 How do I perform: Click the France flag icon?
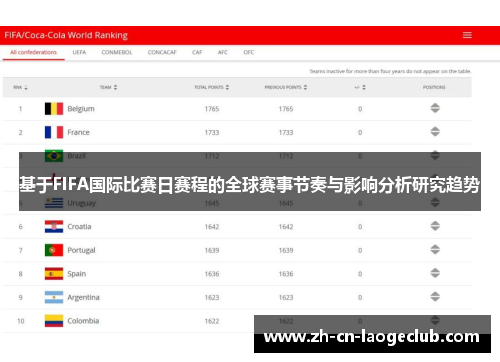coord(54,132)
